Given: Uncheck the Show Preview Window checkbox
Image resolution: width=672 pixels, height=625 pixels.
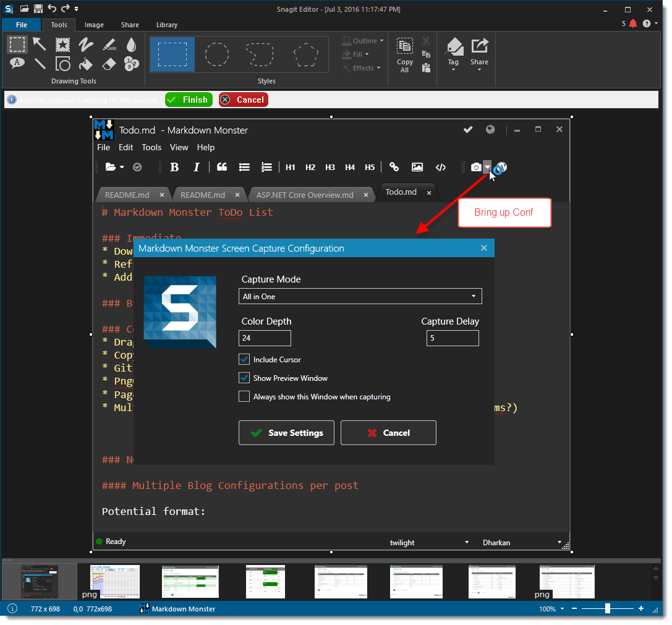Looking at the screenshot, I should (x=244, y=378).
